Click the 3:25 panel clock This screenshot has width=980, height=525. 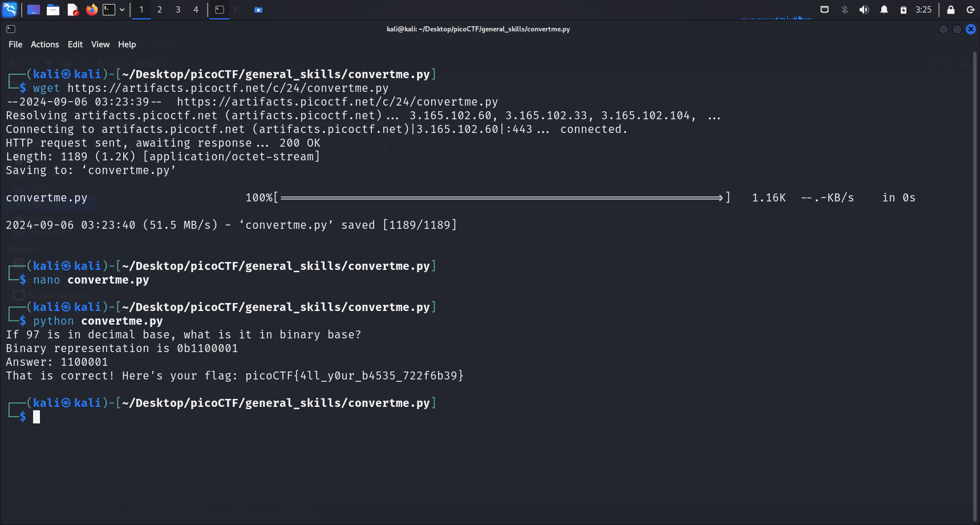[923, 10]
